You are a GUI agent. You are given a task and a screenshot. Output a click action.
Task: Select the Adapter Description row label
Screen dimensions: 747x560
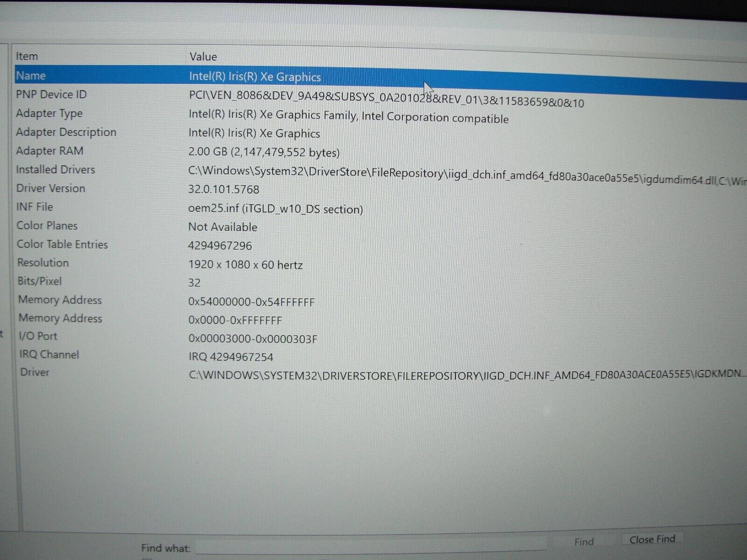tap(66, 132)
